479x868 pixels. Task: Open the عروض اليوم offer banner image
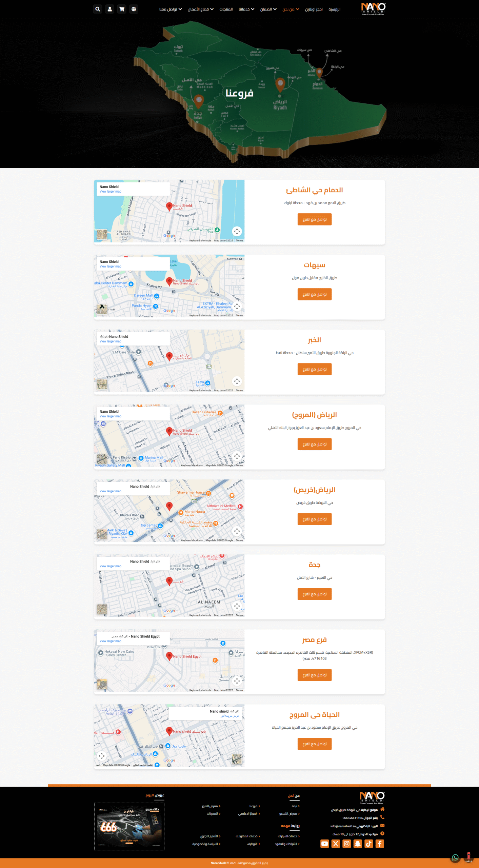[x=129, y=826]
